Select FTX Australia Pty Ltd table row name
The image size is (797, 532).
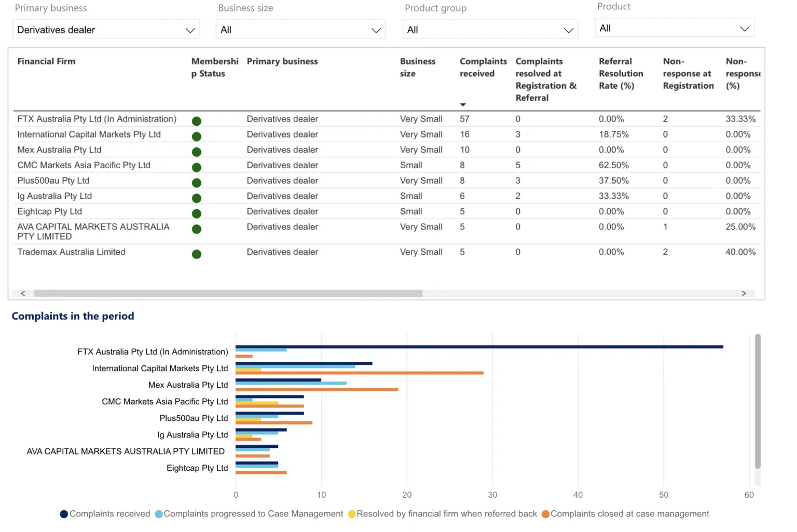97,119
